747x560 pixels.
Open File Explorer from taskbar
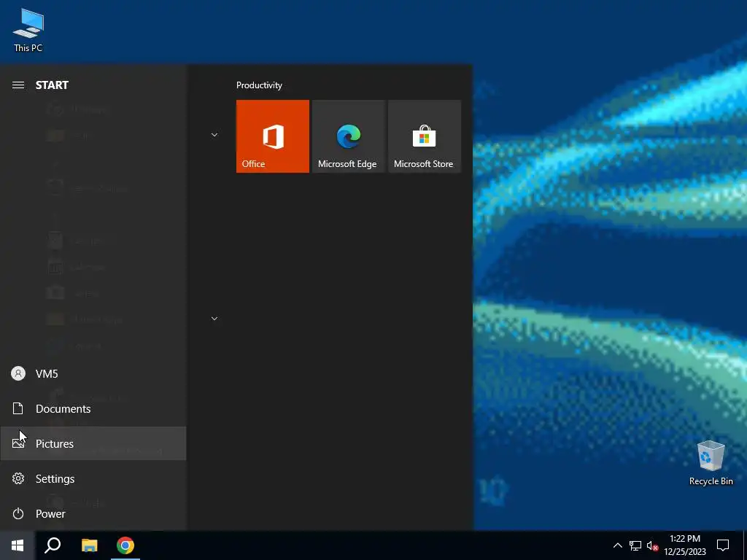coord(89,545)
